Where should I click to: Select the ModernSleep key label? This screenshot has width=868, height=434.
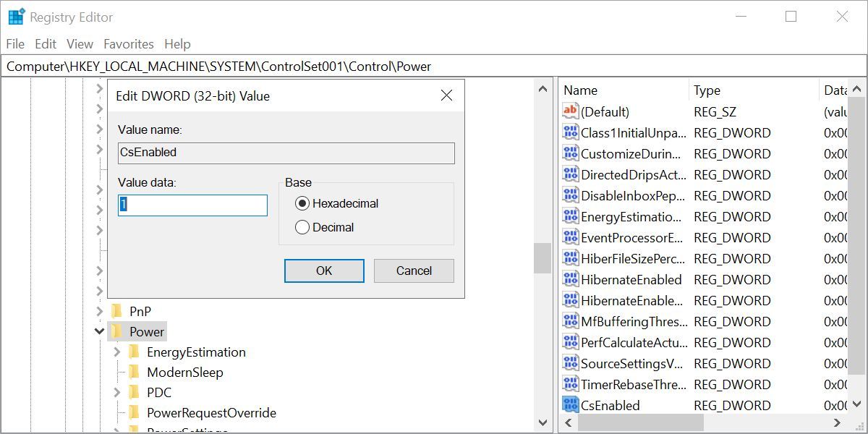(185, 373)
